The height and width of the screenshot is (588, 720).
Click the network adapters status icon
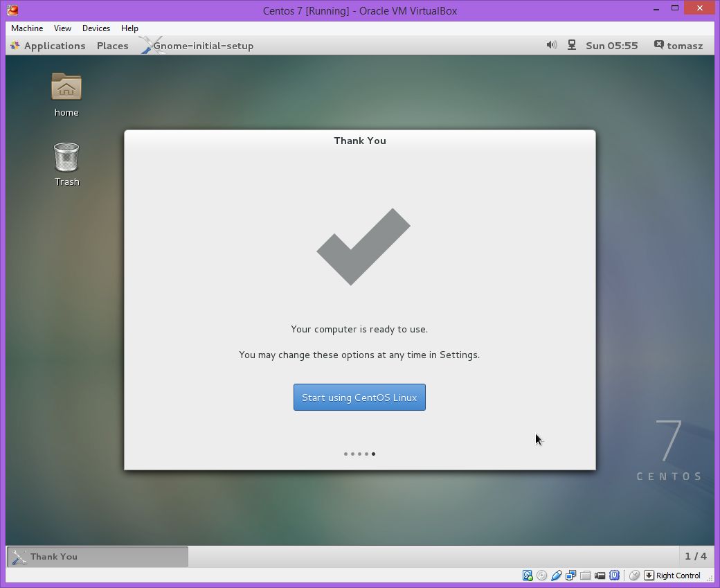pos(571,575)
